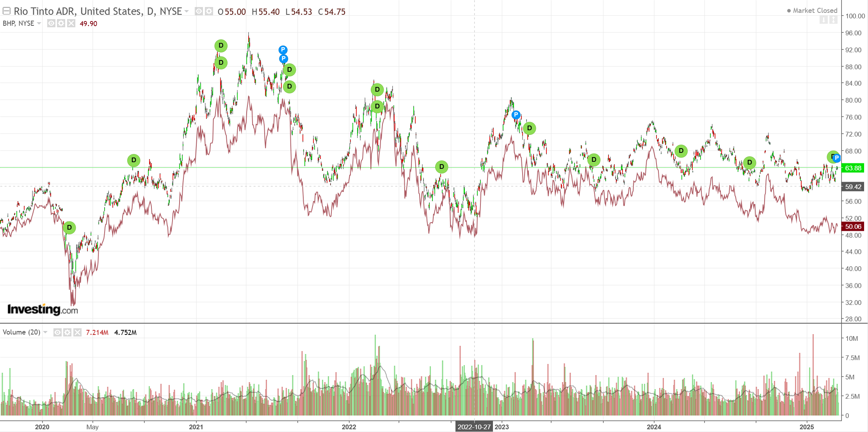Viewport: 868px width, 432px height.
Task: Click the pane move-down arrow icon
Action: click(x=824, y=19)
